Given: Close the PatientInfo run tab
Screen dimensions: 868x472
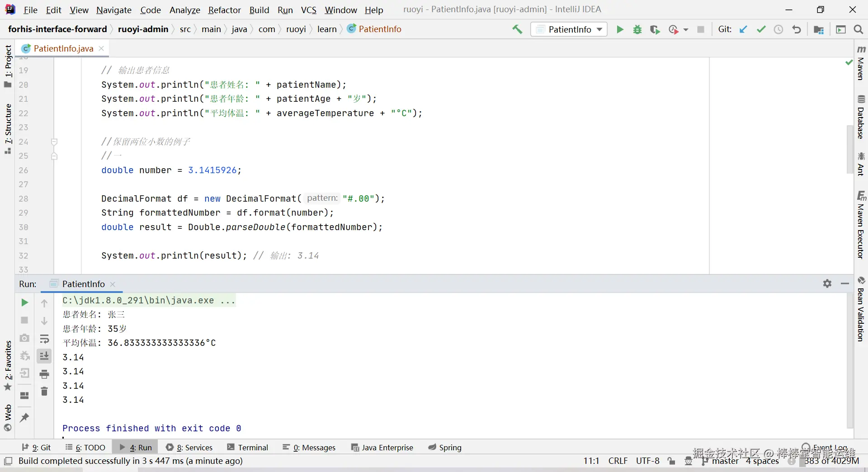Looking at the screenshot, I should (x=113, y=284).
